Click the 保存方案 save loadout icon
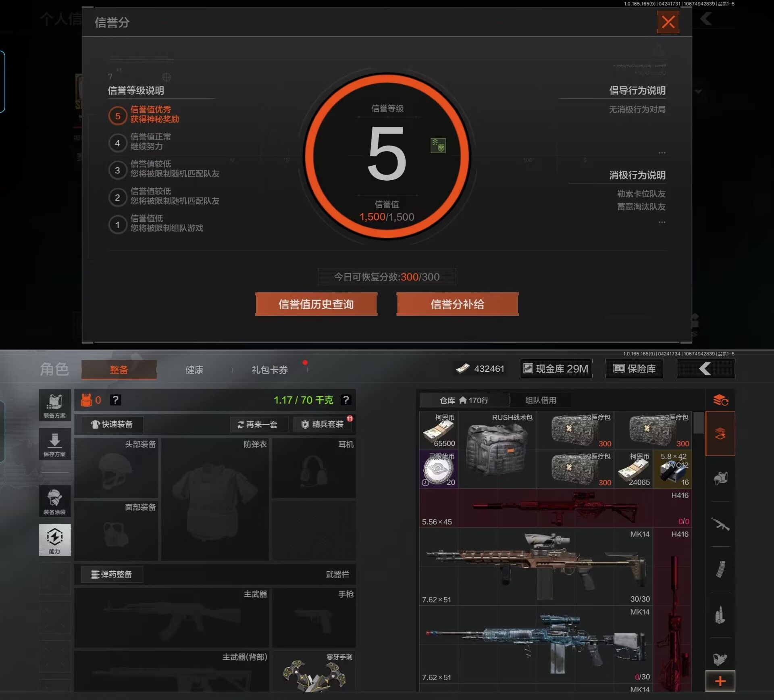 pyautogui.click(x=54, y=444)
